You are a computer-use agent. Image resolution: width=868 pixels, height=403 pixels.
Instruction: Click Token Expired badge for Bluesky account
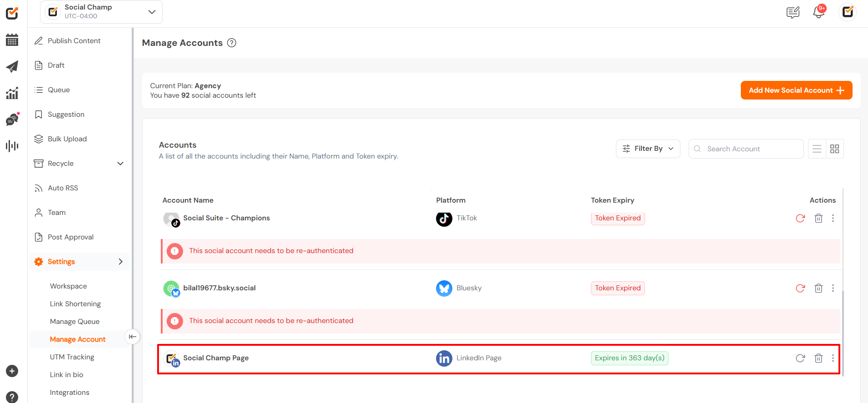coord(618,288)
